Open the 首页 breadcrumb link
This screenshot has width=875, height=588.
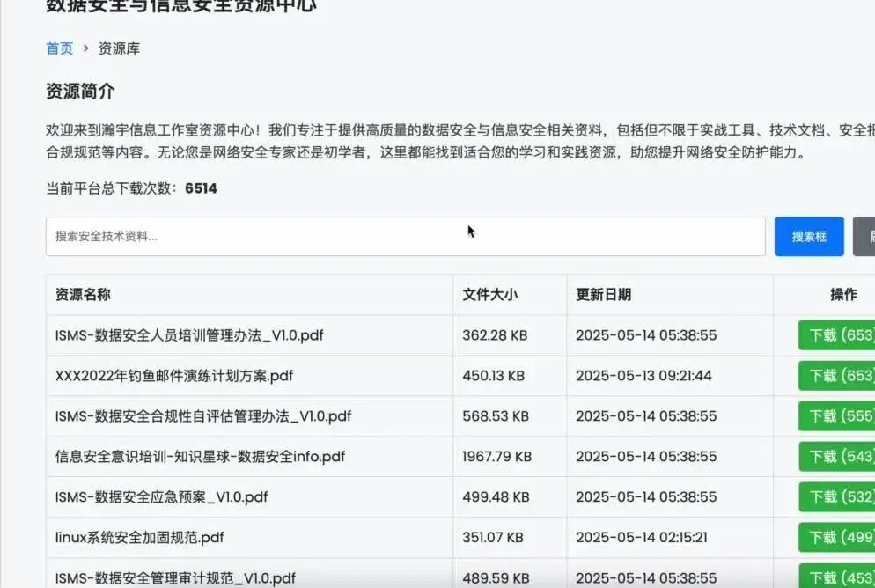(58, 48)
